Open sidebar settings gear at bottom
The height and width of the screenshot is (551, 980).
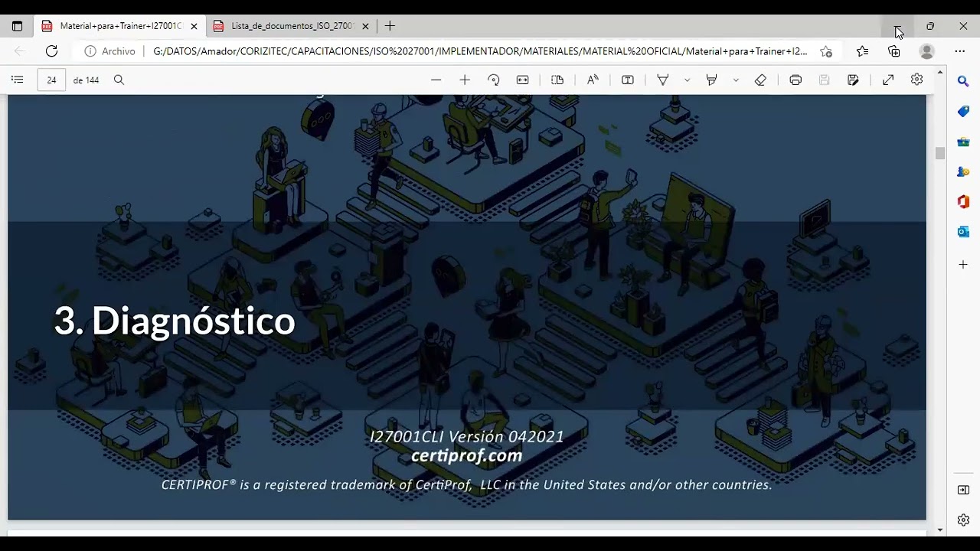tap(963, 520)
